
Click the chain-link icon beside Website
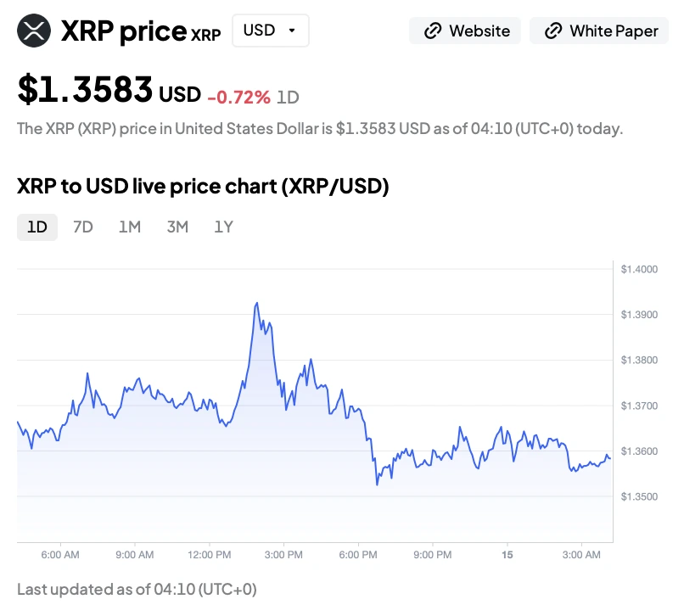click(432, 31)
